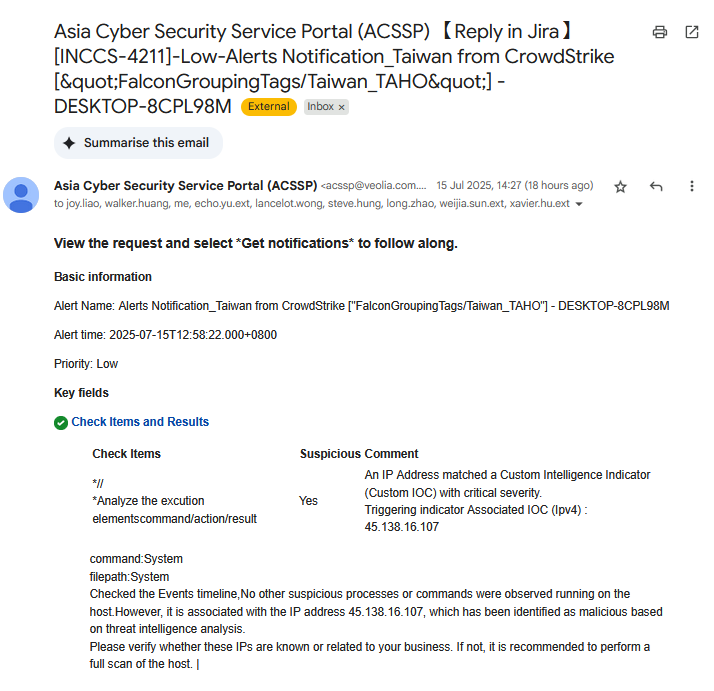Star this ACSSP email
The image size is (714, 691).
[621, 187]
